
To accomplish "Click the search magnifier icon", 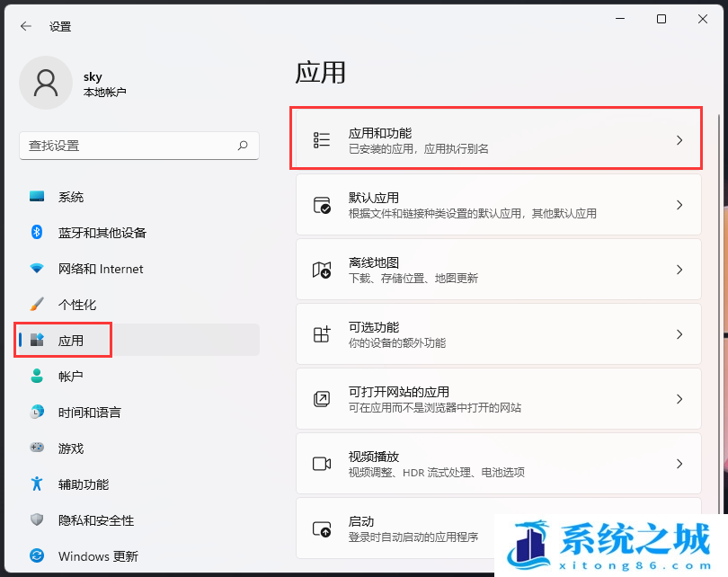I will coord(243,146).
